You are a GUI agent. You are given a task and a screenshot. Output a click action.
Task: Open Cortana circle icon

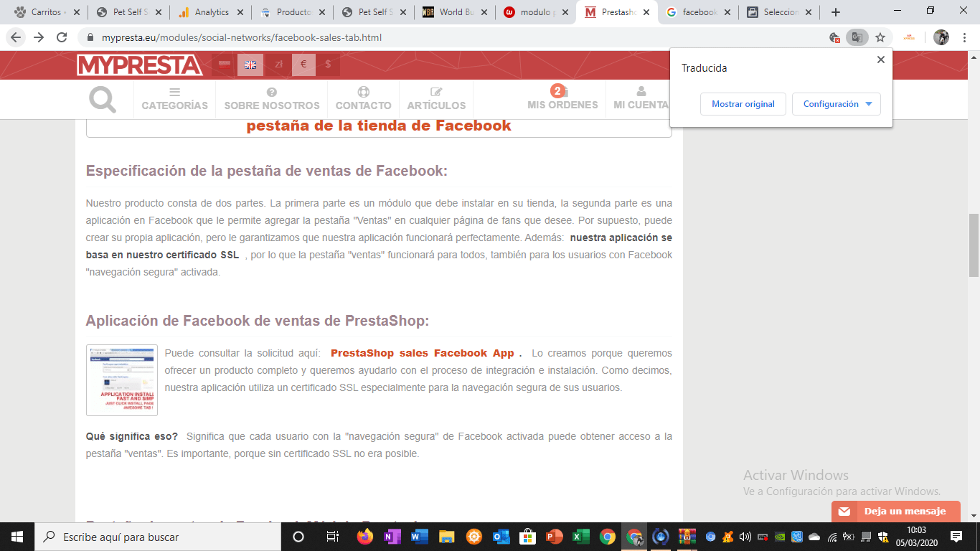coord(298,537)
